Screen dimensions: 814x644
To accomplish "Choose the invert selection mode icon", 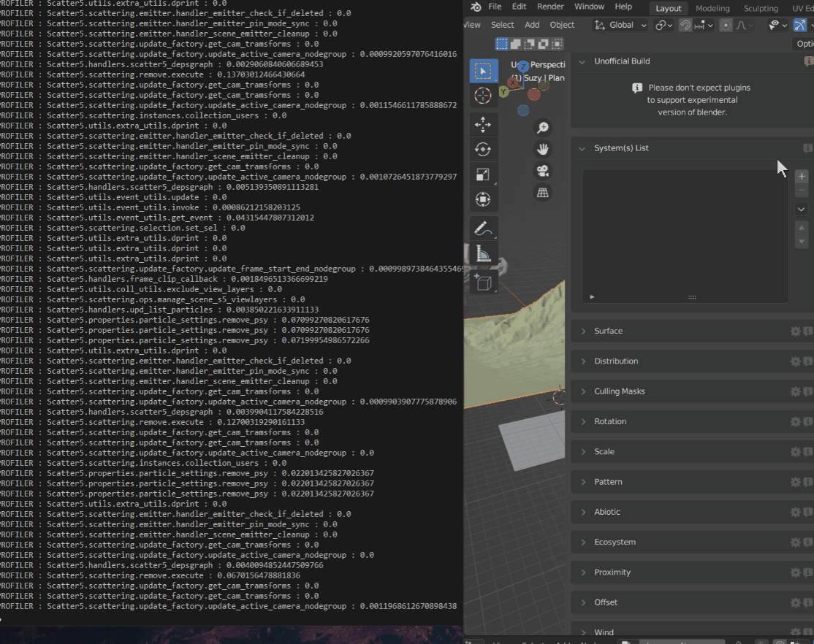I will (x=543, y=44).
